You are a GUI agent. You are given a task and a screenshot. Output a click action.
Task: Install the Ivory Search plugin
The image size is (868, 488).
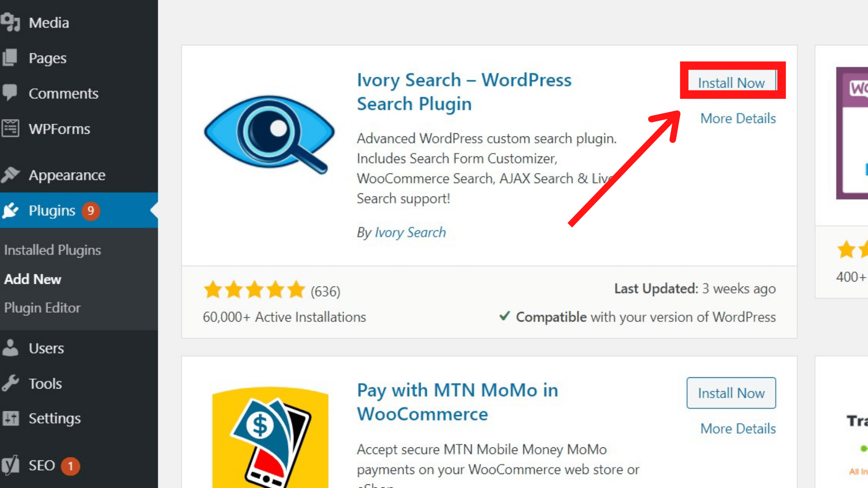coord(731,82)
